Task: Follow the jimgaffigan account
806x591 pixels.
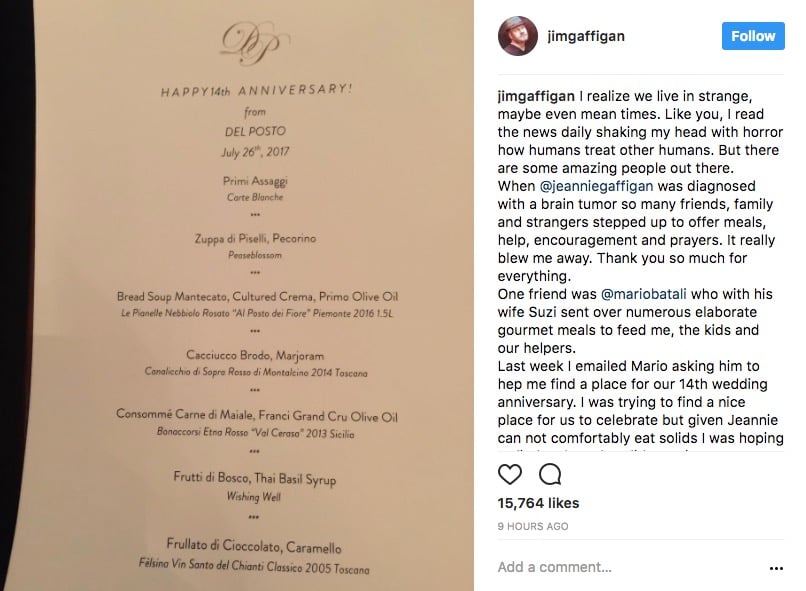Action: (753, 36)
